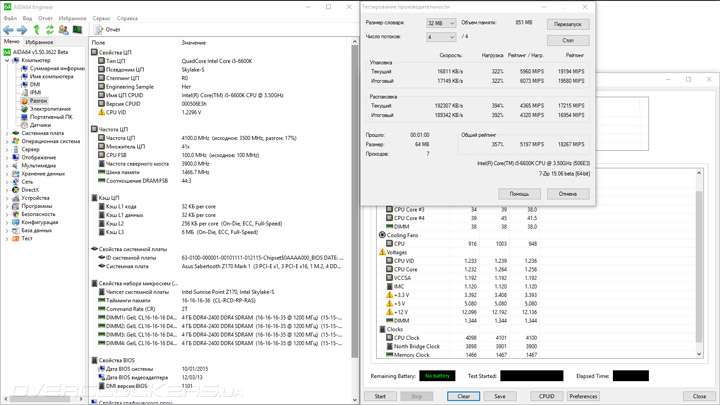Open the Вид menu
Viewport: 720px width, 405px height.
(x=28, y=18)
